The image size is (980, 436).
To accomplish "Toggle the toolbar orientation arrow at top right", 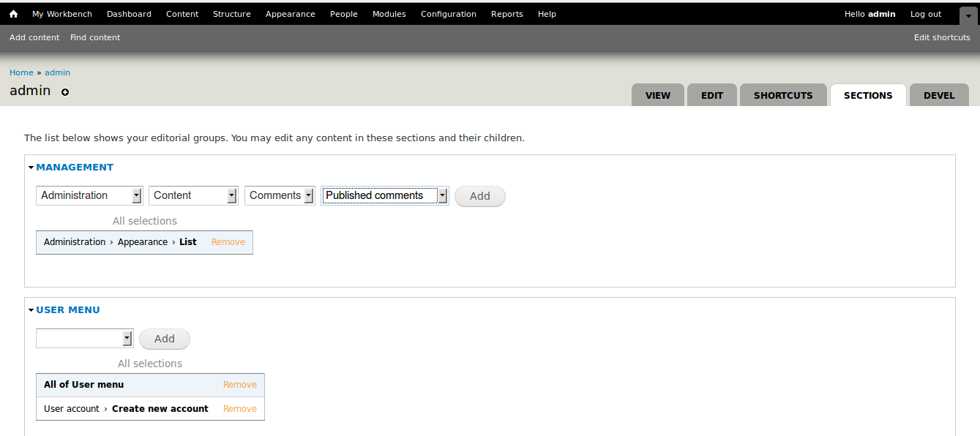I will [x=969, y=15].
